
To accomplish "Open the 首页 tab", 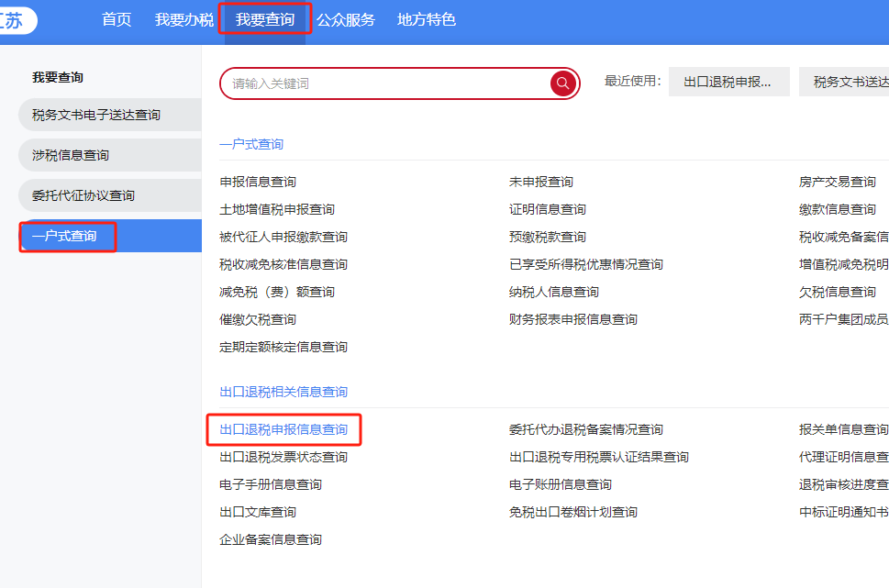I will pyautogui.click(x=117, y=19).
